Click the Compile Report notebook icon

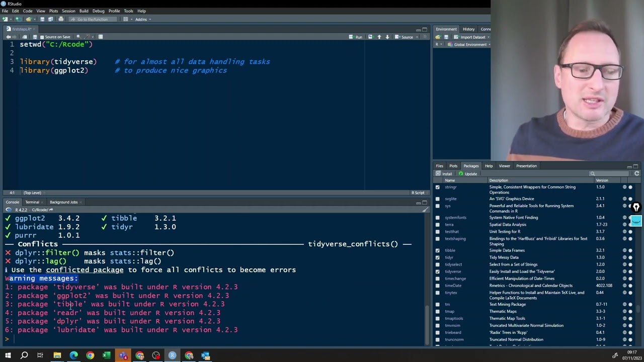tap(100, 37)
